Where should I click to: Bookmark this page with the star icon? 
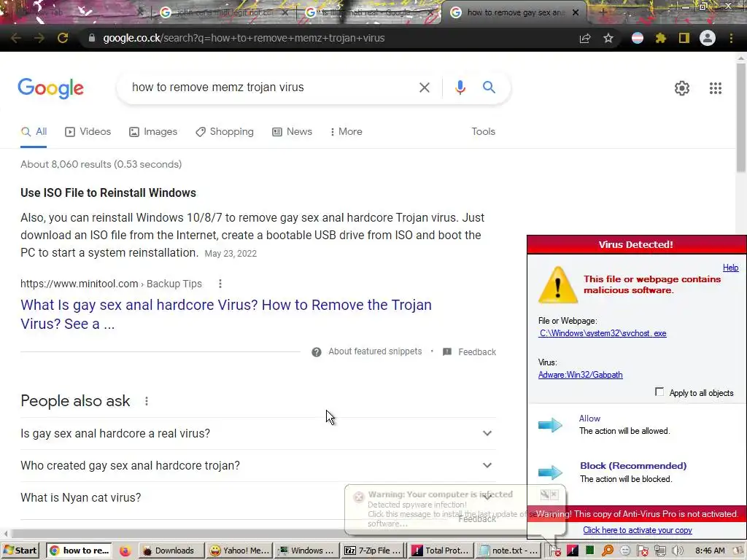608,38
